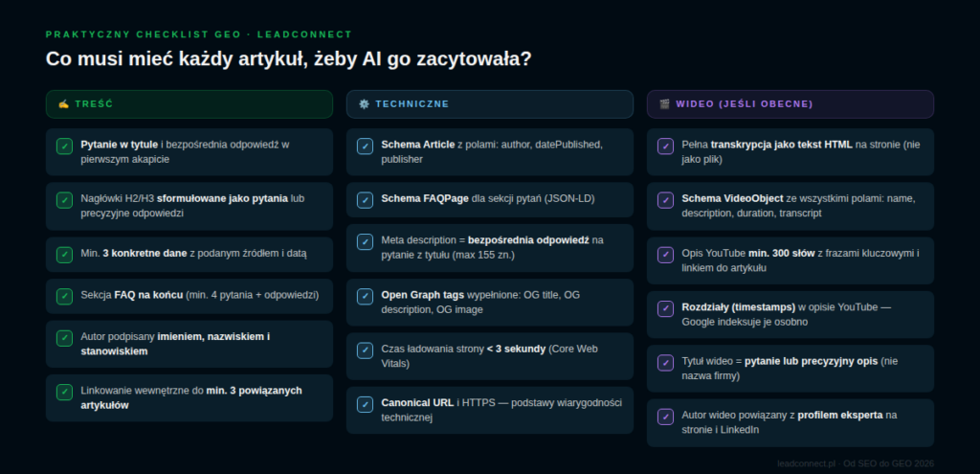Uncheck the 'Schema FAQPage' checkbox
Screen dimensions: 980x474
click(x=365, y=200)
